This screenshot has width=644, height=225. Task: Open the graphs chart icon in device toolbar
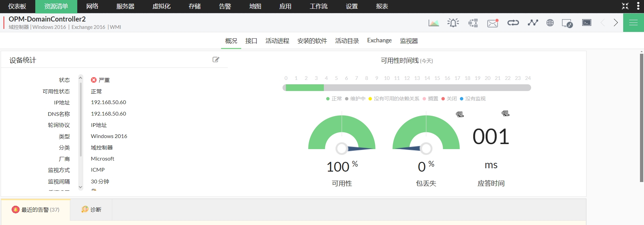[433, 23]
